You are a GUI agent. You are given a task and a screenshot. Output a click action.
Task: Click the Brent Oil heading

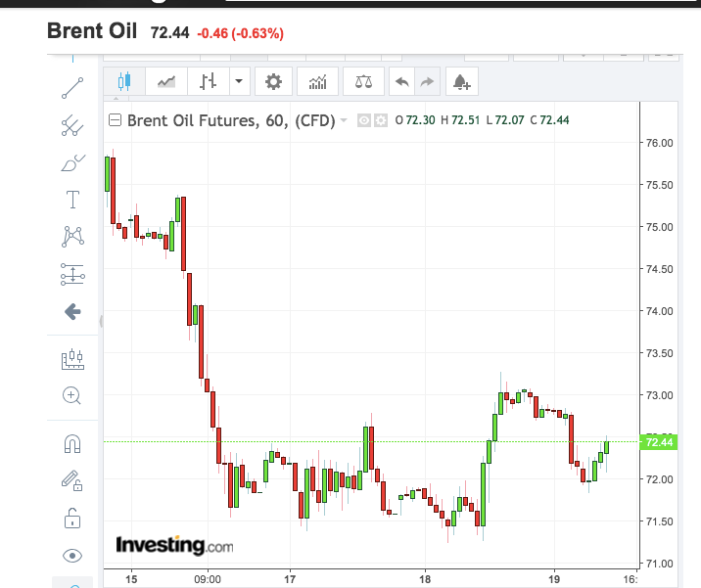[x=92, y=31]
